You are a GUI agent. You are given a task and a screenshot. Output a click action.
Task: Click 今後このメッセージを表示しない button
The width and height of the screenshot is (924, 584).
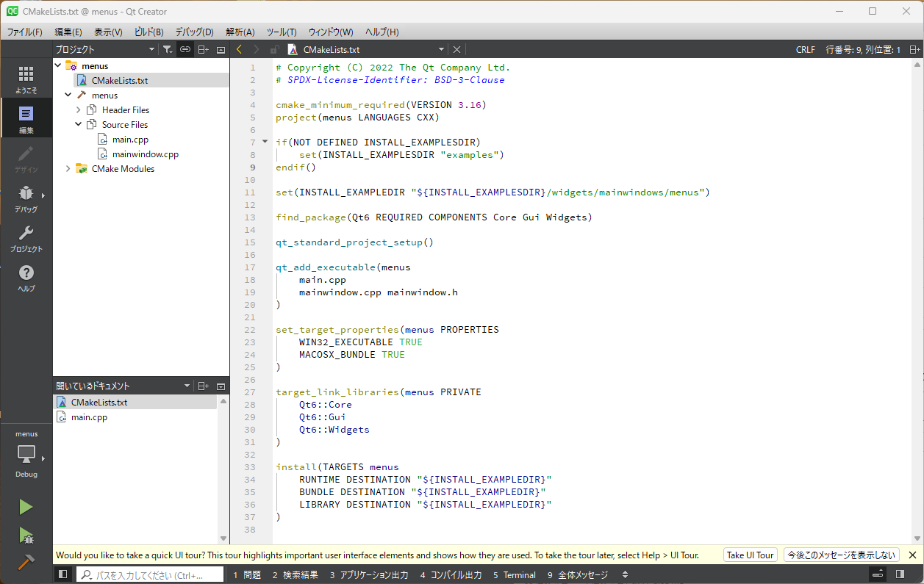(840, 555)
